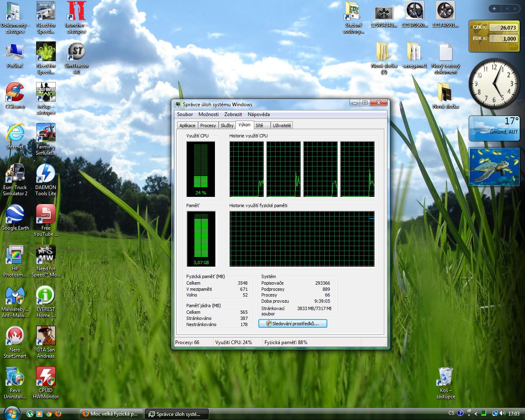Click the volume speaker tray icon
This screenshot has height=420, width=525.
coord(502,413)
